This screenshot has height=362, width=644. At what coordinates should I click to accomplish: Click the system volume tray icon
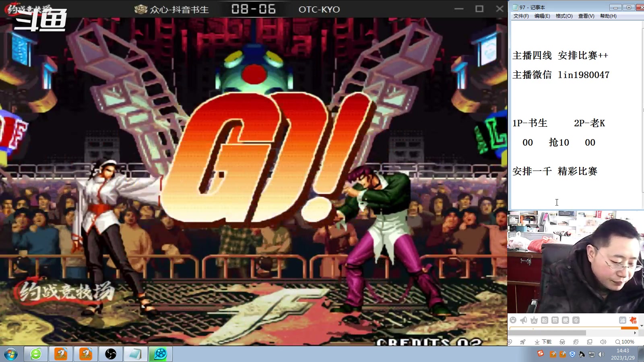click(x=601, y=354)
